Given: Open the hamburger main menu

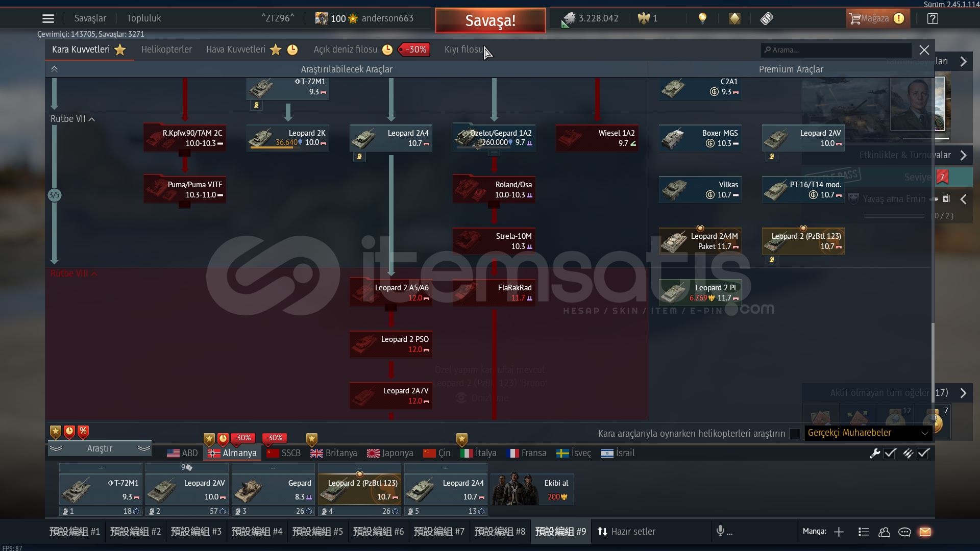Looking at the screenshot, I should 48,19.
